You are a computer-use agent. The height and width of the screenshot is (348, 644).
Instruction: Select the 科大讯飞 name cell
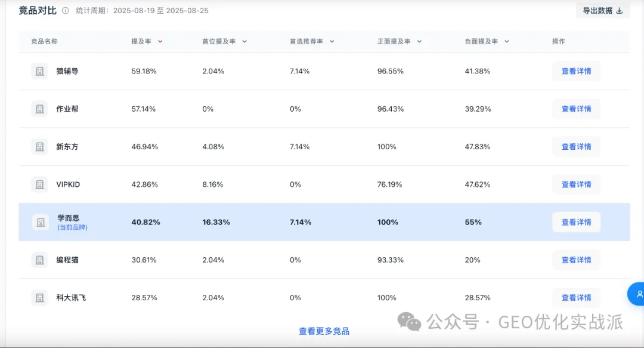point(71,298)
